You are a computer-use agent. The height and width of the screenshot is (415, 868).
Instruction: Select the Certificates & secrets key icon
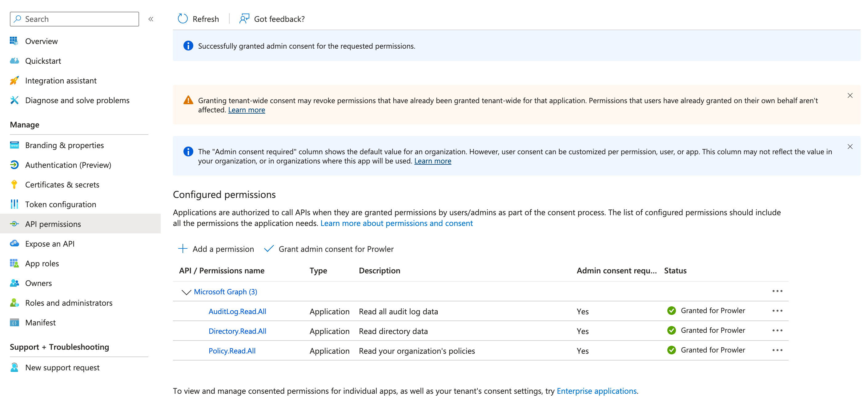coord(14,184)
